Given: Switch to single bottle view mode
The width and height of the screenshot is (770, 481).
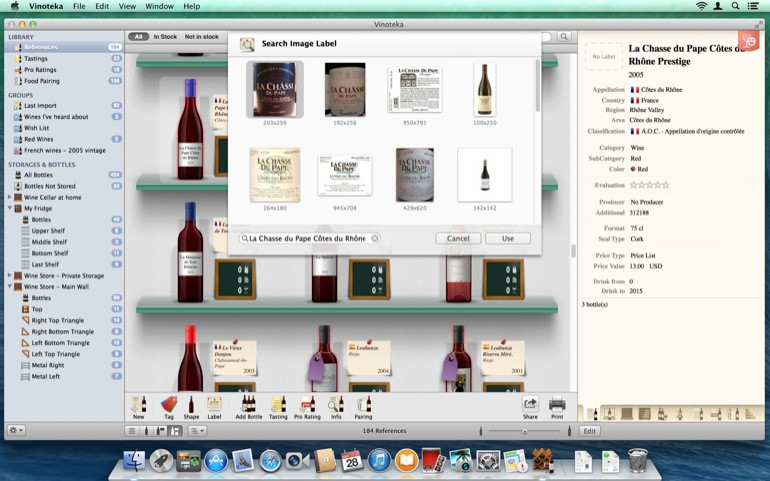Looking at the screenshot, I should pos(146,431).
